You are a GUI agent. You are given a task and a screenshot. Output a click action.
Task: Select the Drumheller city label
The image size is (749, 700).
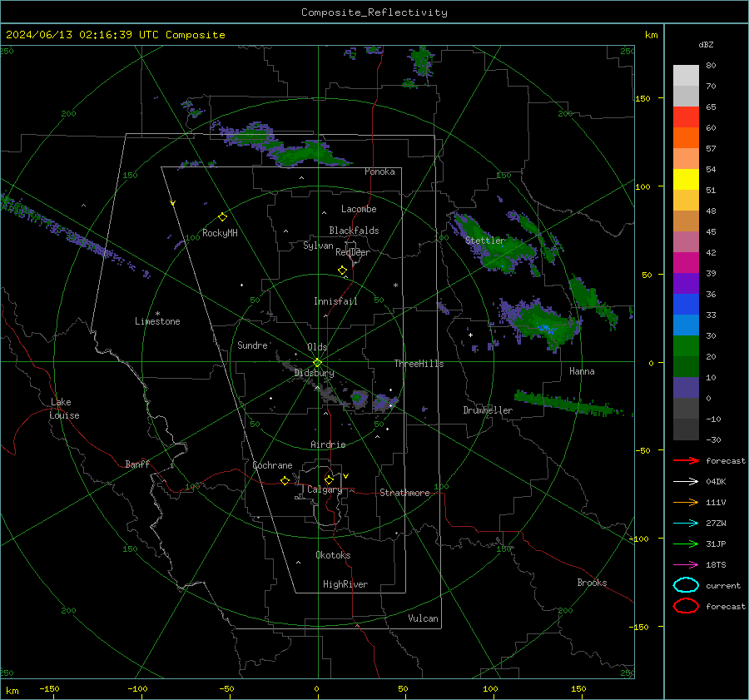488,410
